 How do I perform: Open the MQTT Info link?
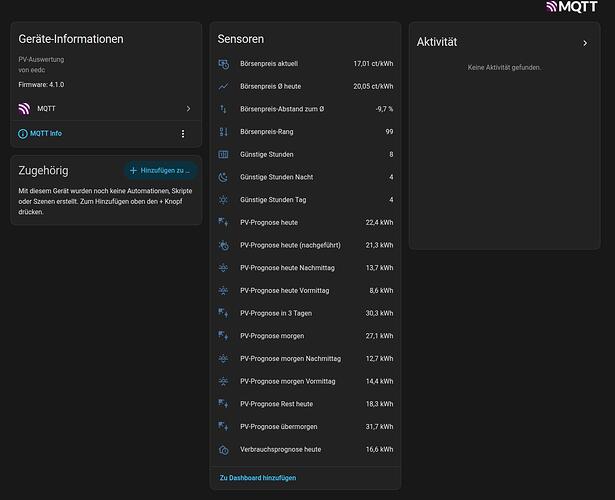pyautogui.click(x=40, y=134)
